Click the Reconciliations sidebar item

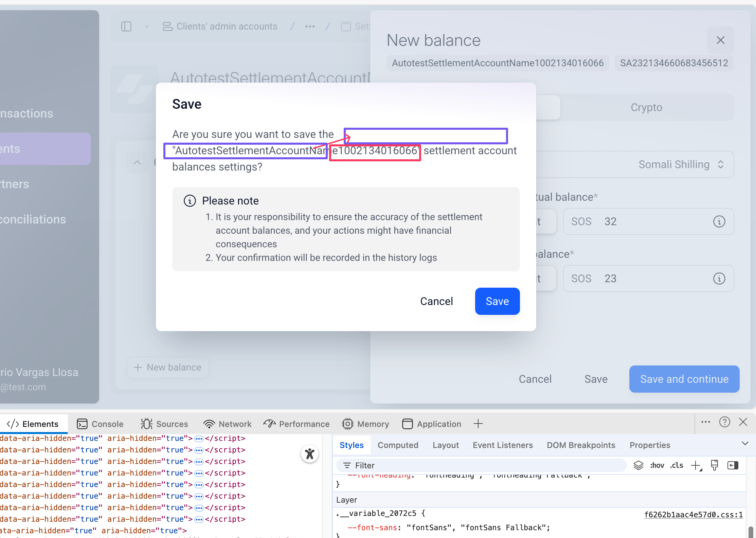pyautogui.click(x=33, y=219)
